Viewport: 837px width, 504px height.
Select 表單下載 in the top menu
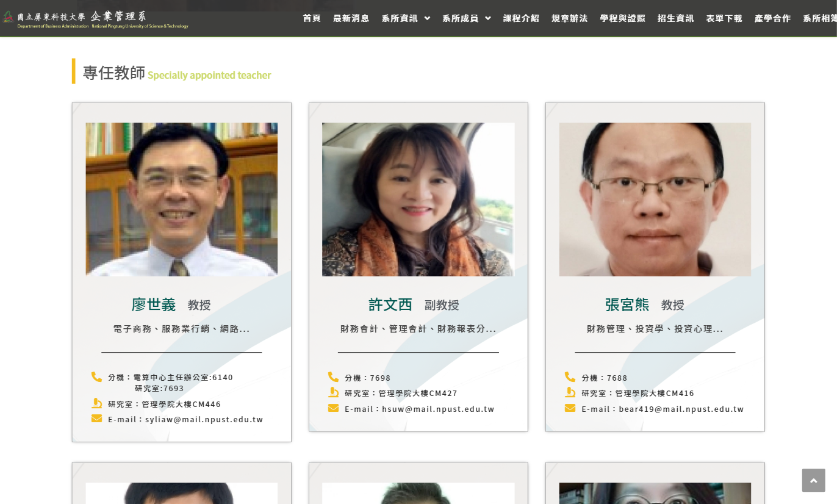pyautogui.click(x=724, y=18)
